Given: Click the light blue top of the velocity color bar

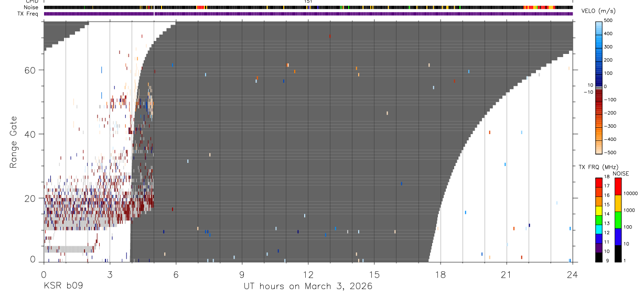Looking at the screenshot, I should (598, 27).
